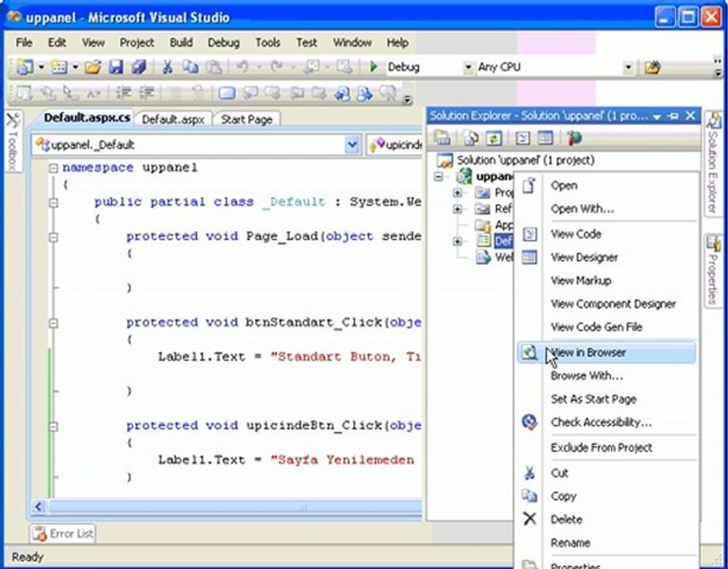The image size is (728, 569).
Task: Open the Error List panel tab
Action: click(62, 533)
